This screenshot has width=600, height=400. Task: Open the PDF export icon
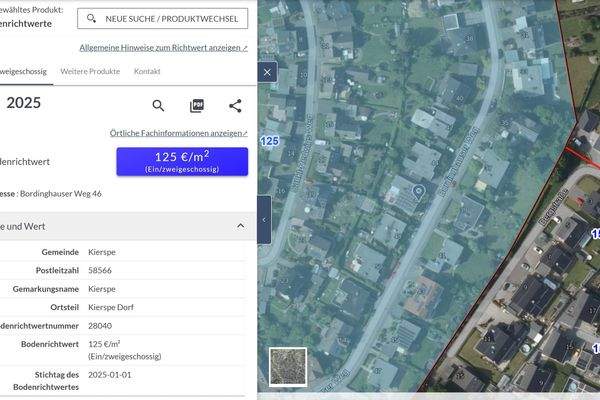197,106
